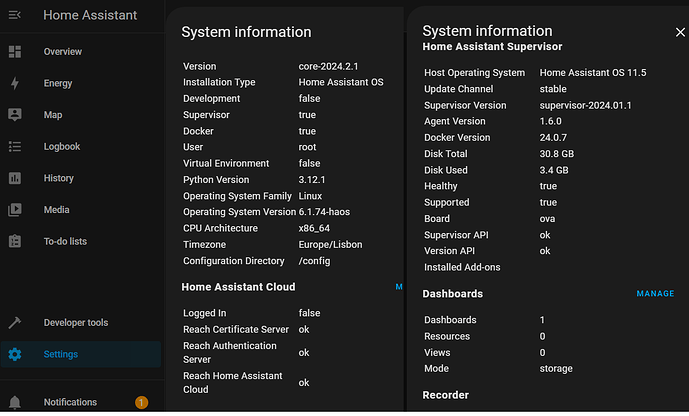Viewport: 689px width, 416px height.
Task: Click the Developer tools hammer icon
Action: [x=15, y=322]
